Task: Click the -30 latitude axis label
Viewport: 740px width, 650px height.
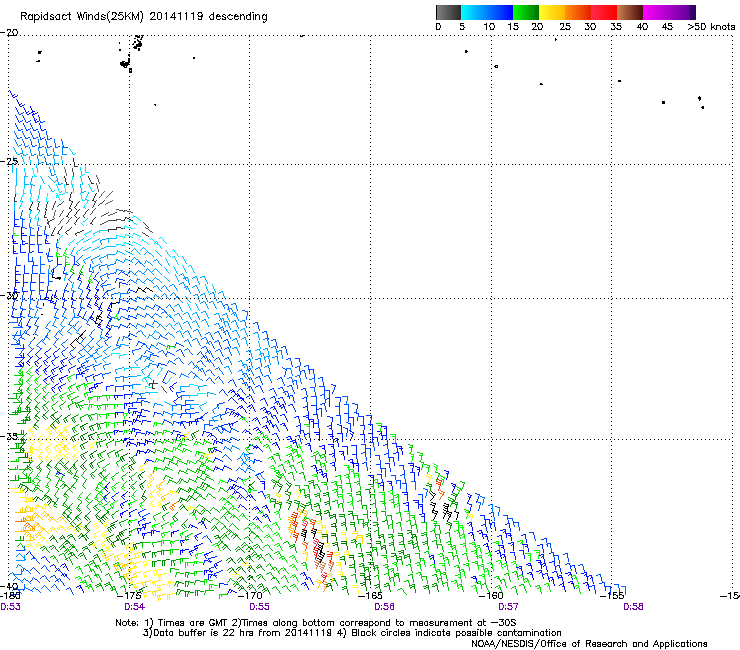Action: tap(9, 295)
